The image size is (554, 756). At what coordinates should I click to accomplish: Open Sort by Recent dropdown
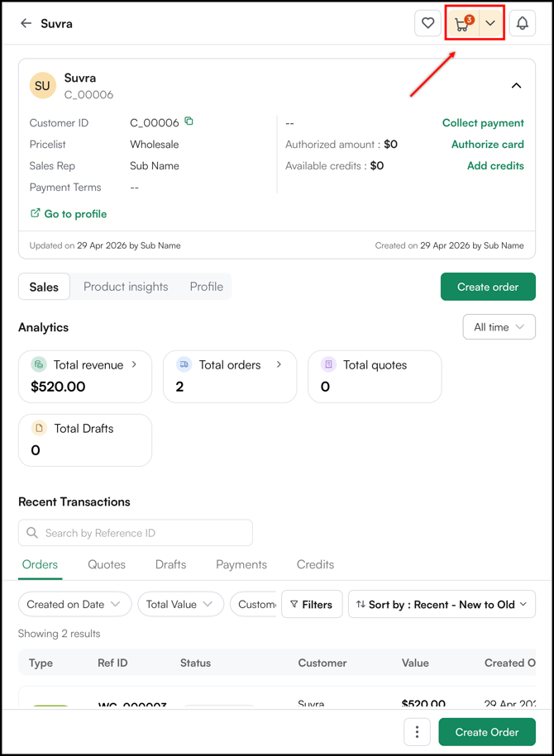[x=442, y=604]
